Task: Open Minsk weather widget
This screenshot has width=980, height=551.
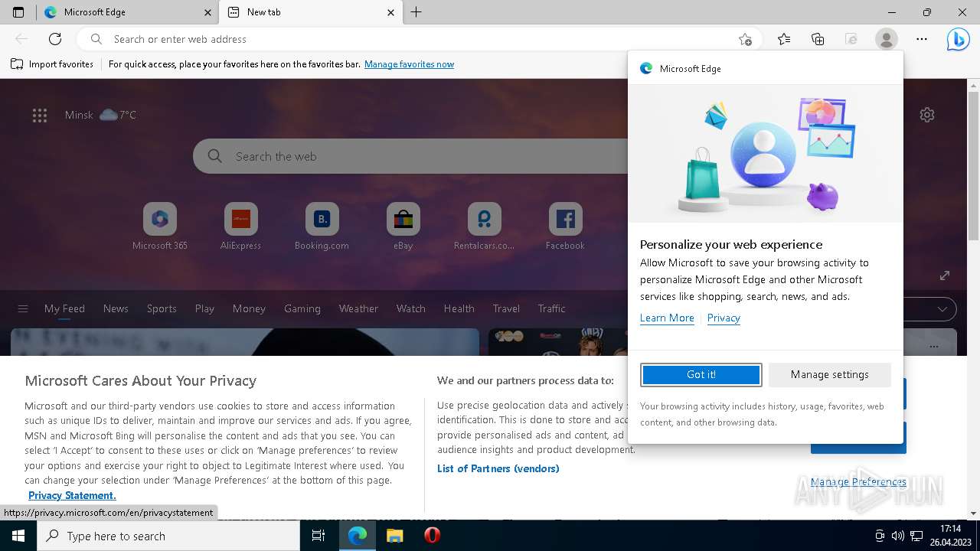Action: pyautogui.click(x=100, y=115)
